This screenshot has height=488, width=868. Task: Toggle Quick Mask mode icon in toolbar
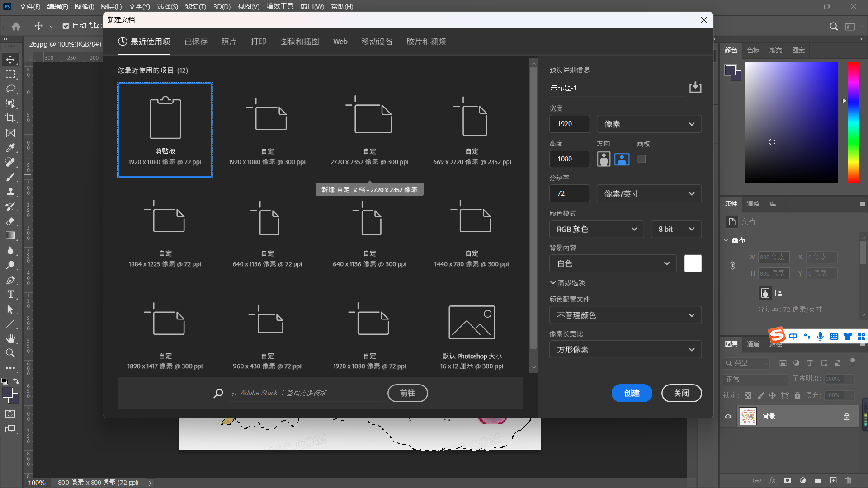tap(10, 414)
